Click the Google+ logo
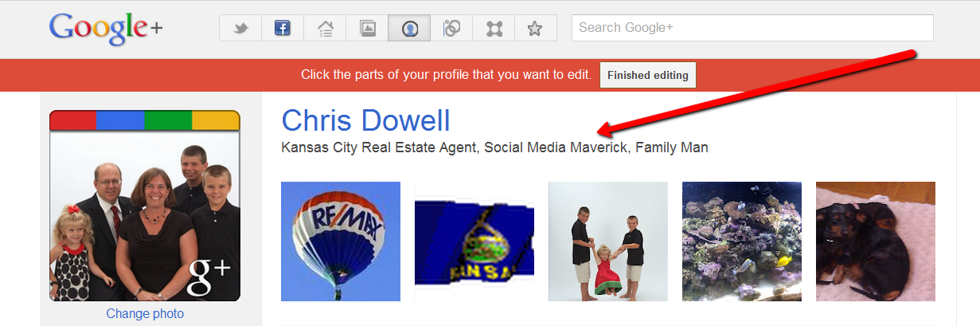Image resolution: width=980 pixels, height=326 pixels. 106,30
